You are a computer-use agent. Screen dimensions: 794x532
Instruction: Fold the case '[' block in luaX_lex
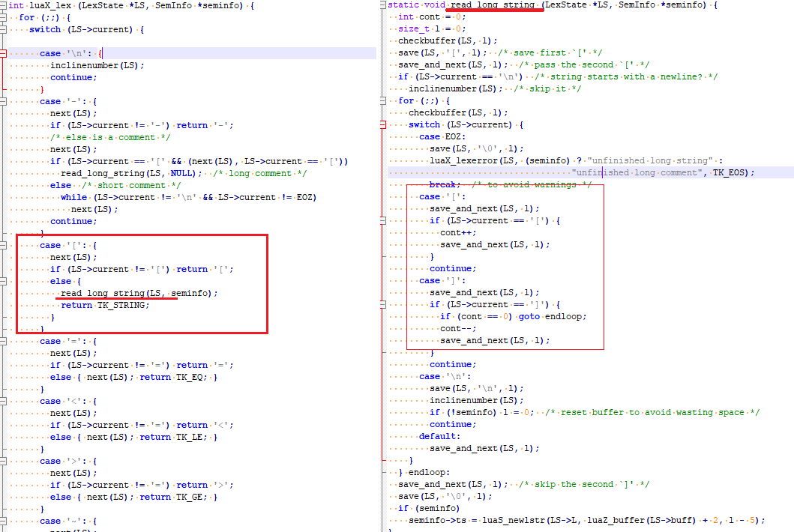[x=4, y=245]
